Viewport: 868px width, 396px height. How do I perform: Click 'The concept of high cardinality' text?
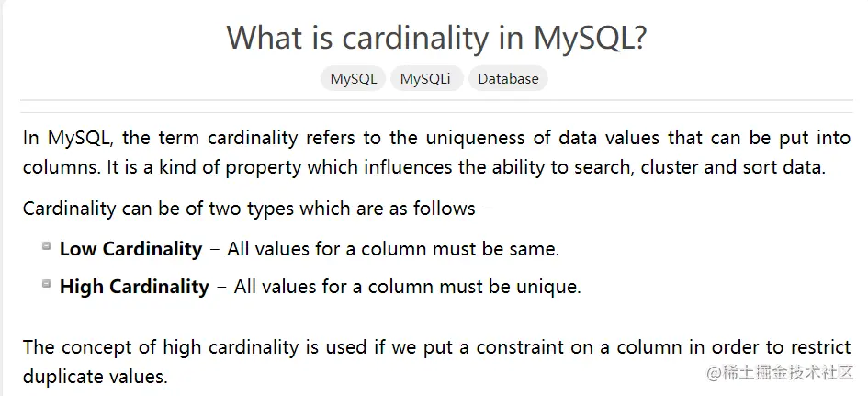161,347
